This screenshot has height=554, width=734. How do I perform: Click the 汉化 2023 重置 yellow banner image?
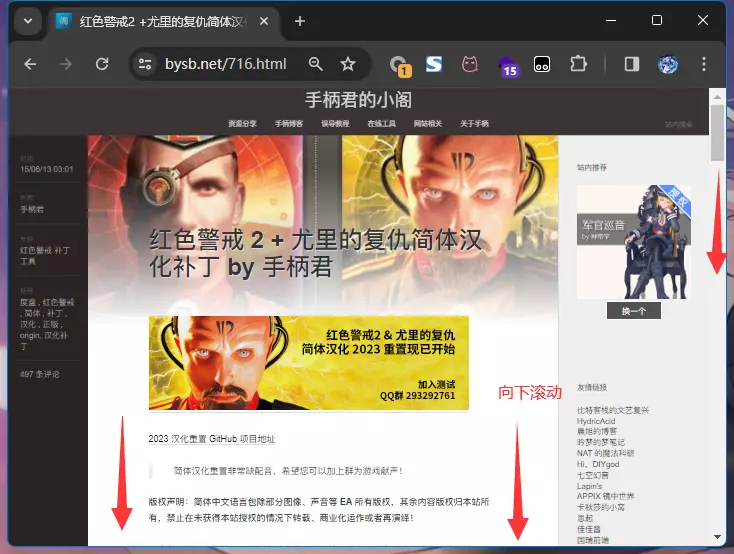(x=308, y=363)
